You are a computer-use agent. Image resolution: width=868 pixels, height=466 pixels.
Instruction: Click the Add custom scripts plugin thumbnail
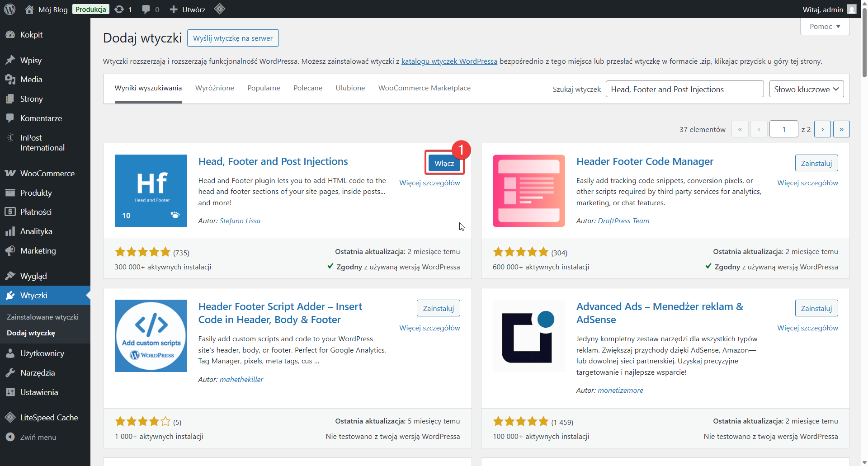[x=151, y=336]
